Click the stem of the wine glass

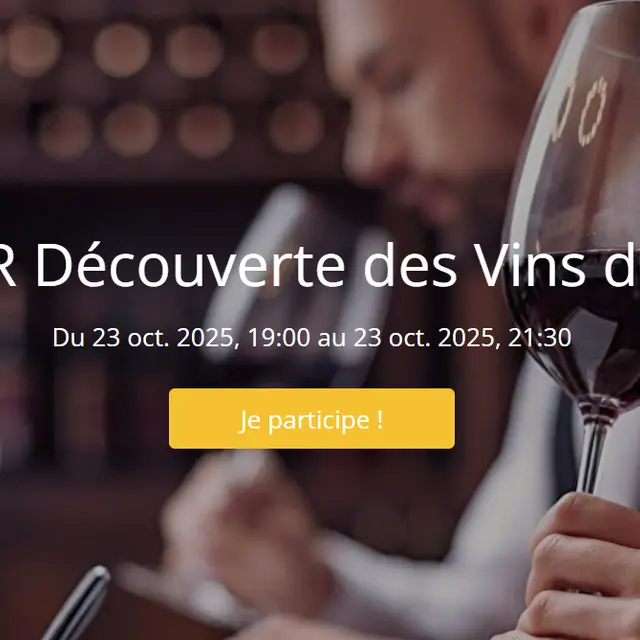tap(592, 451)
